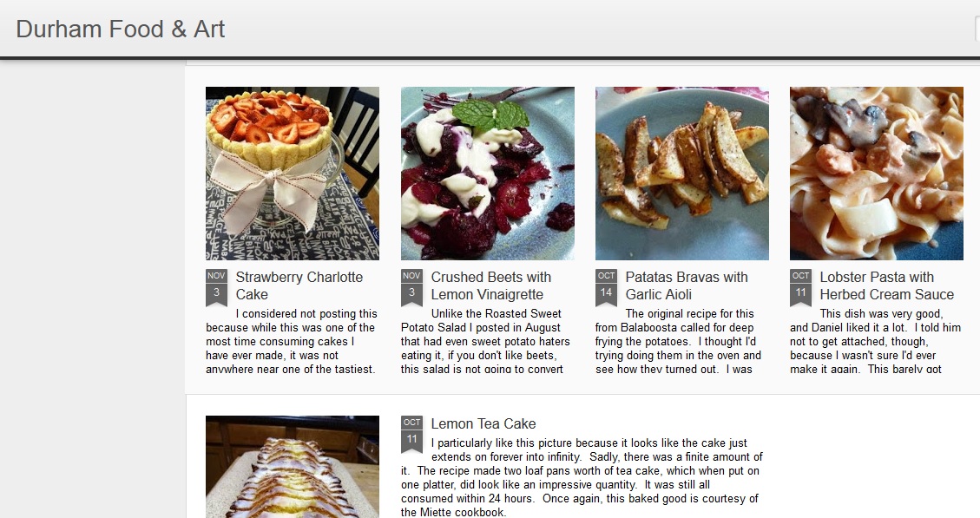Click the Oct 11 date ribbon beside Lemon Tea Cake
The width and height of the screenshot is (980, 518).
[411, 435]
